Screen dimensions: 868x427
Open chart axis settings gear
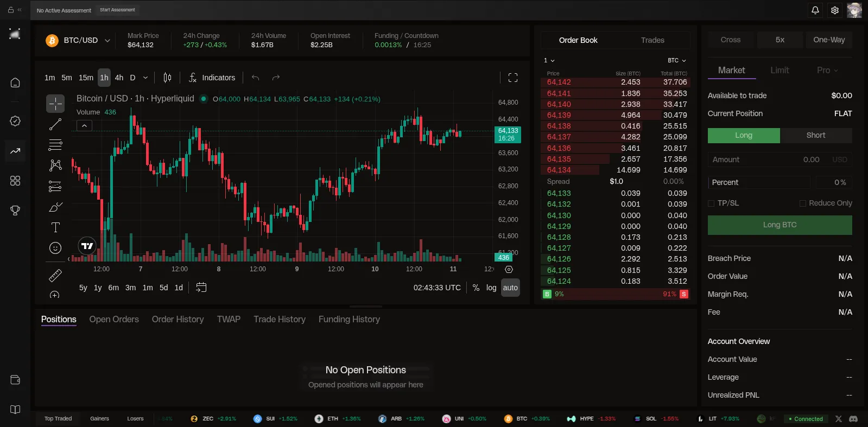coord(509,269)
